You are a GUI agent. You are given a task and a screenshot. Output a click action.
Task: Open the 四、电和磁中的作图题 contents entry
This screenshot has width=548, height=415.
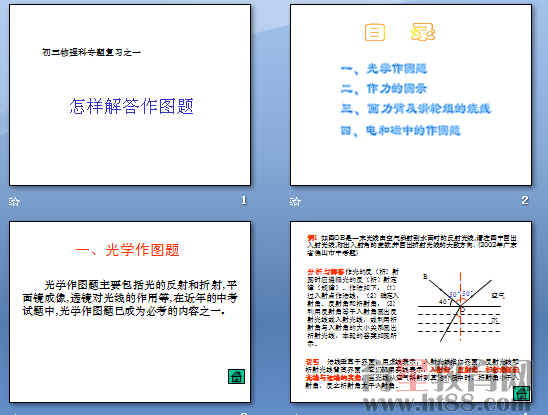coord(401,130)
